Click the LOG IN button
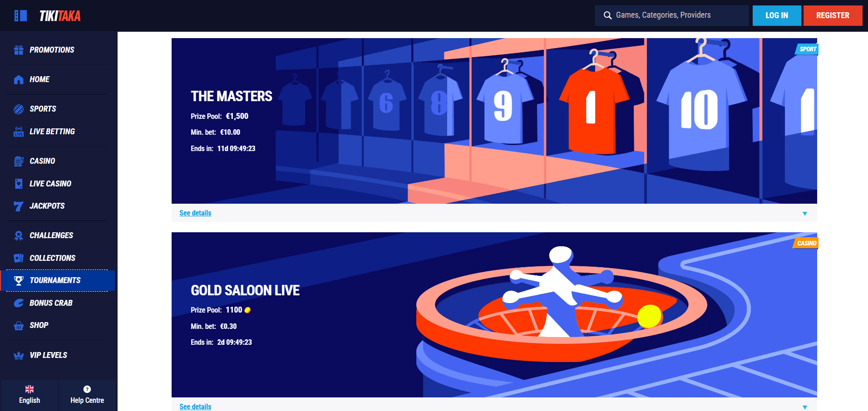Image resolution: width=868 pixels, height=411 pixels. [x=777, y=15]
